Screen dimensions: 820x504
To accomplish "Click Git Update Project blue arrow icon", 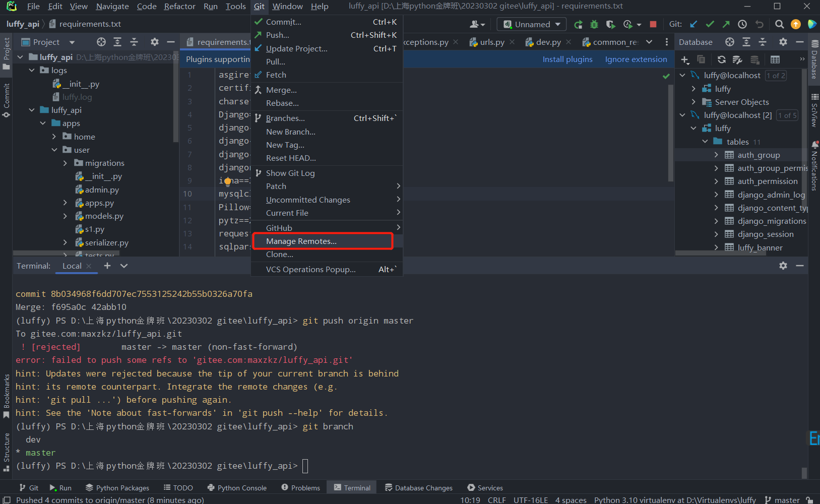I will tap(694, 24).
